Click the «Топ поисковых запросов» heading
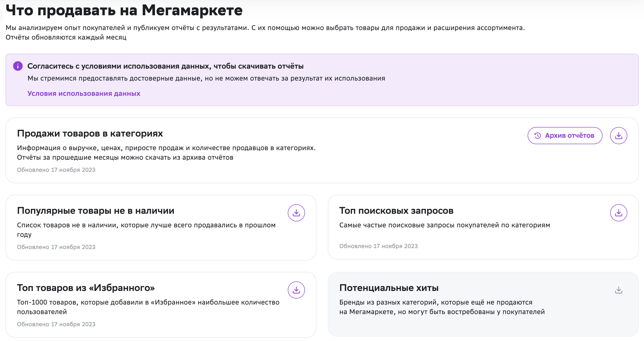 coord(396,211)
